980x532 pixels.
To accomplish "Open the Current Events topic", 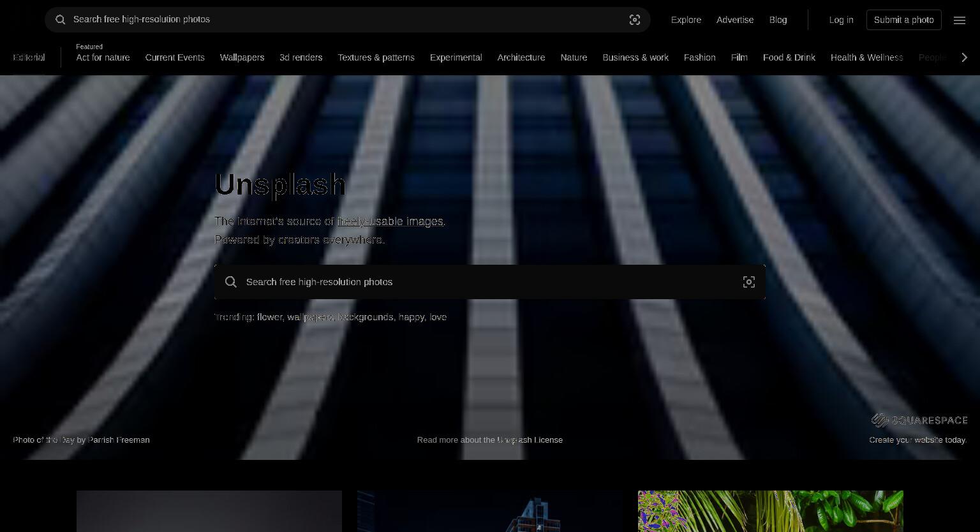I will tap(175, 57).
